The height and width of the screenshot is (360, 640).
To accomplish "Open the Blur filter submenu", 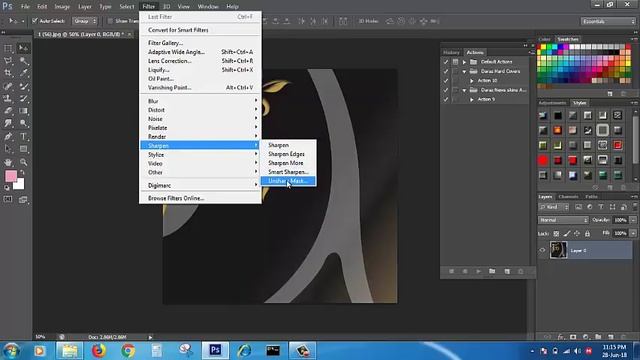I will pyautogui.click(x=200, y=101).
